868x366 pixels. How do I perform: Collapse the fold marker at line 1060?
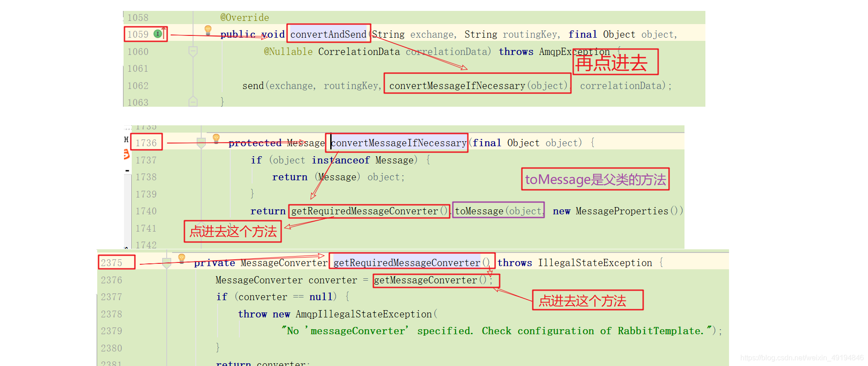pos(193,51)
